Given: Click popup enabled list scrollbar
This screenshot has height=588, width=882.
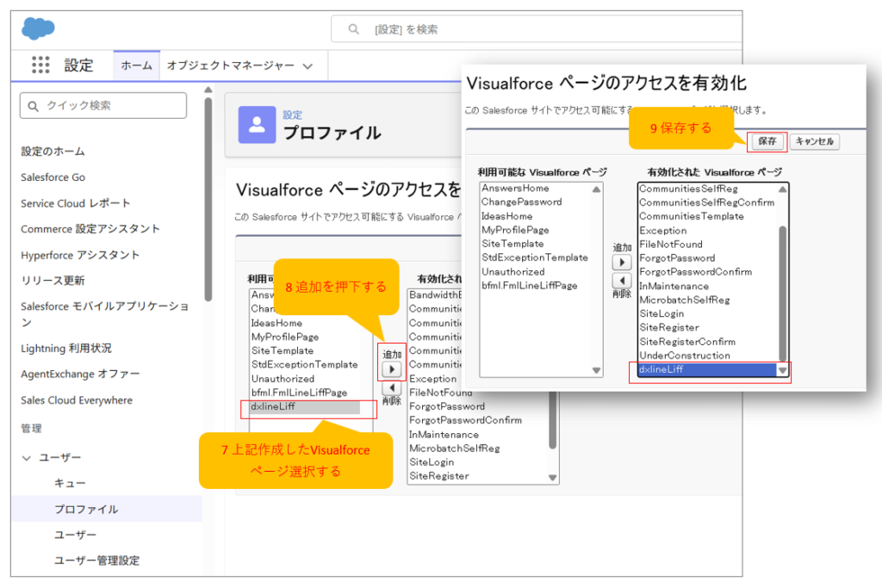Looking at the screenshot, I should pos(782,293).
